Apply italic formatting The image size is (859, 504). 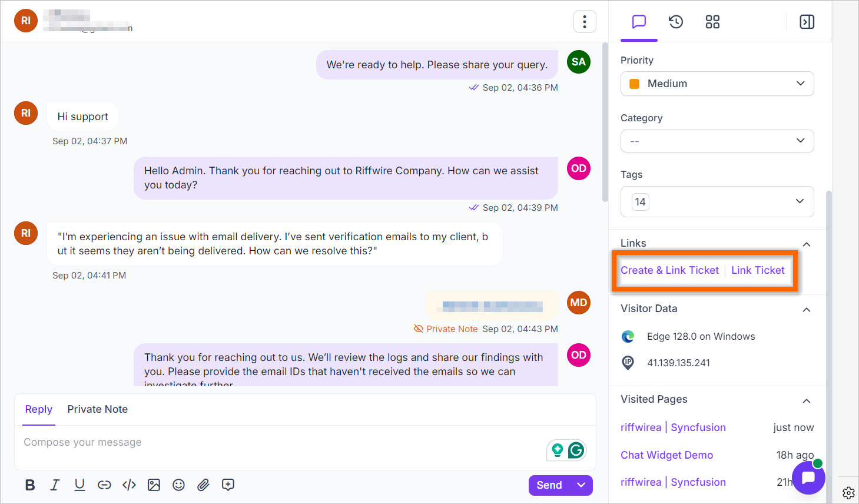pos(55,485)
